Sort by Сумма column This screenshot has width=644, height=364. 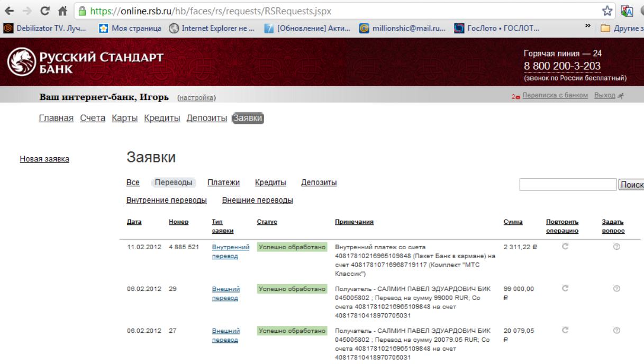point(513,222)
